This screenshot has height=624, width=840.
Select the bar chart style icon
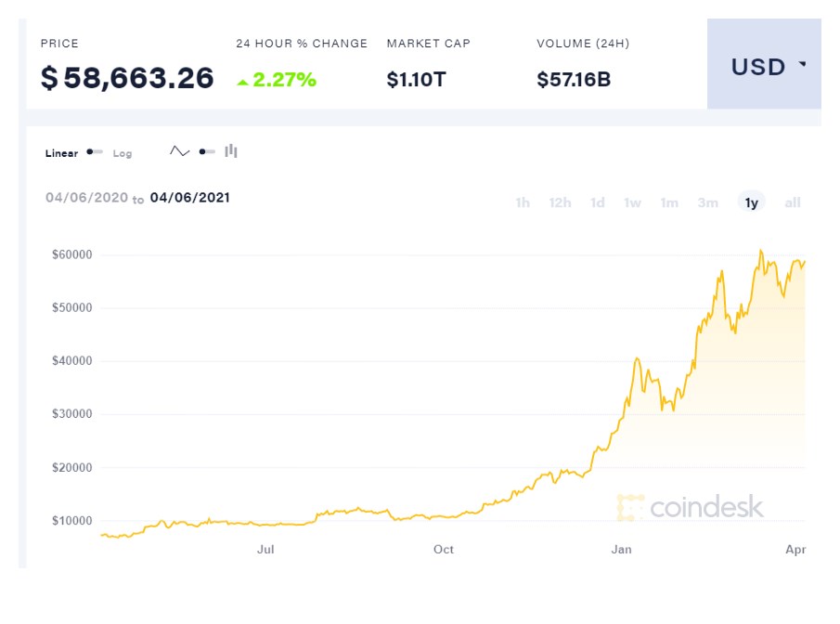(x=230, y=152)
